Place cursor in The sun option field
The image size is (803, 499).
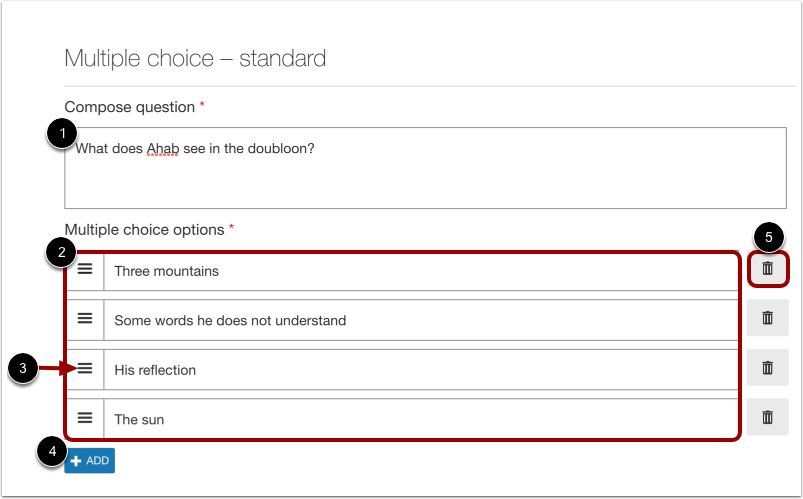420,419
